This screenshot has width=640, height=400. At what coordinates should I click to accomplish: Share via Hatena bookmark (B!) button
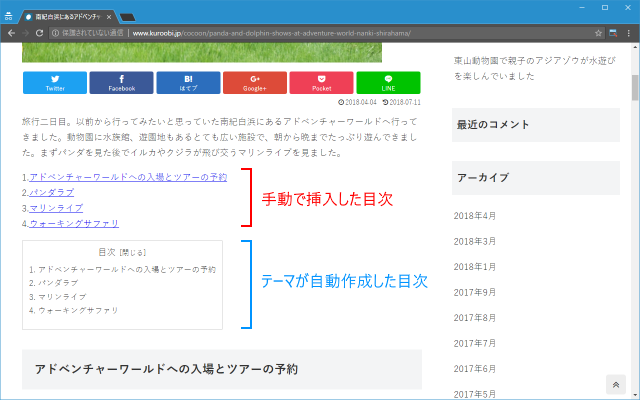tap(188, 82)
